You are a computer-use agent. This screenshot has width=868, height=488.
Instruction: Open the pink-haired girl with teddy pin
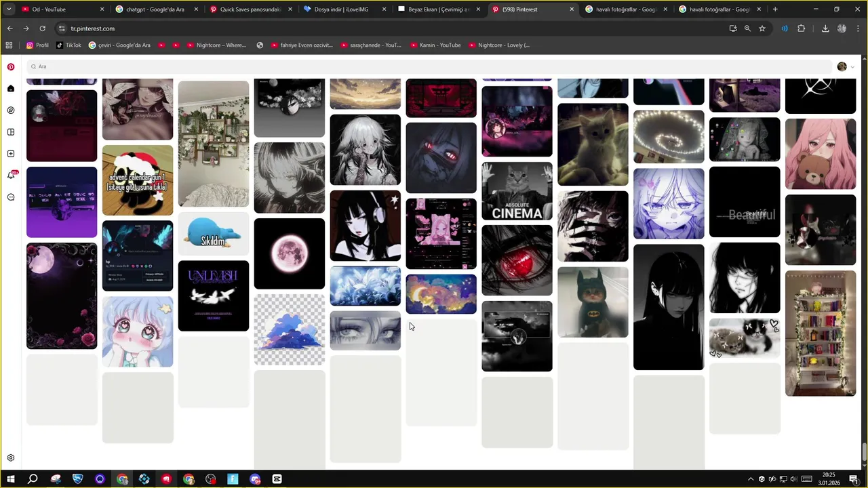(x=821, y=154)
